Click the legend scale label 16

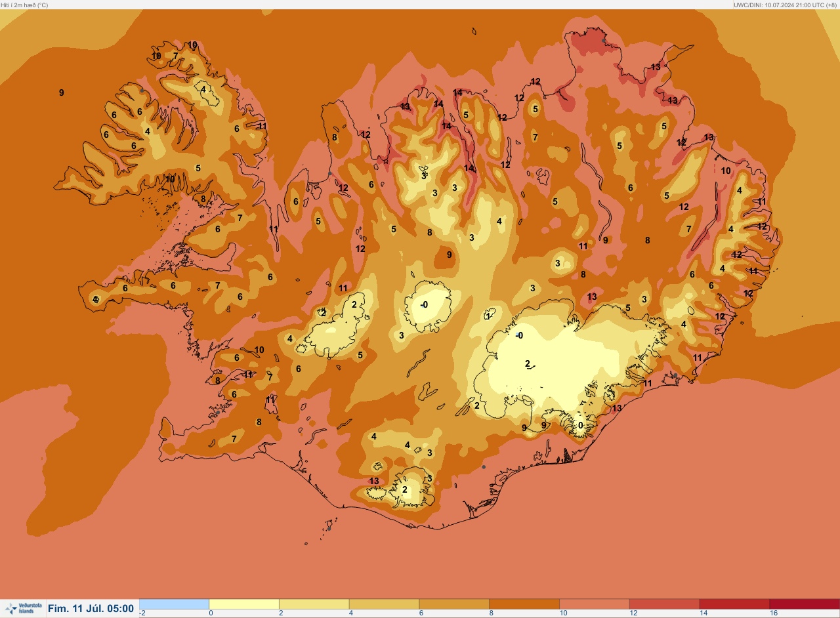coord(774,613)
